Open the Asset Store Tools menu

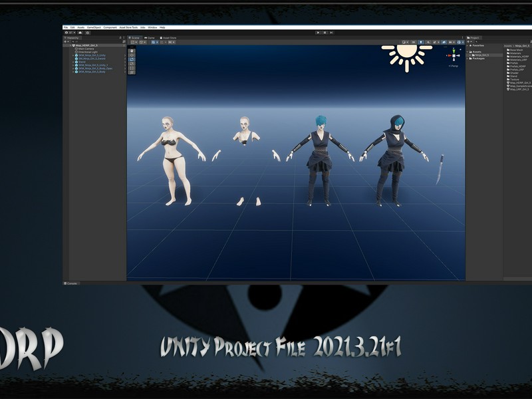coord(128,27)
